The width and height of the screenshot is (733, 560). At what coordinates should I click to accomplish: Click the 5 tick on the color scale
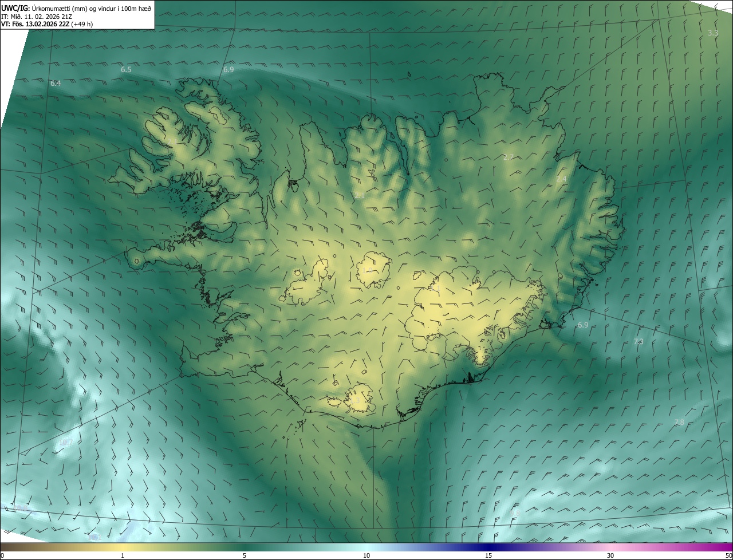click(245, 555)
